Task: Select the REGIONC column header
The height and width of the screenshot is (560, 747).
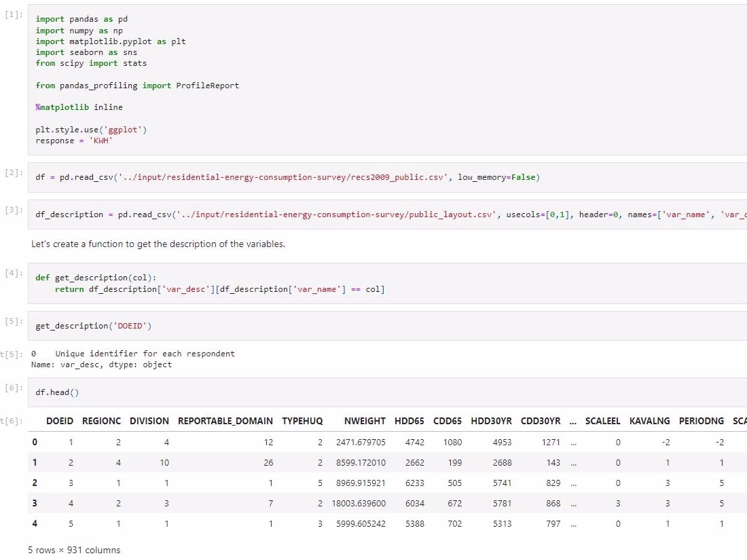Action: coord(101,421)
